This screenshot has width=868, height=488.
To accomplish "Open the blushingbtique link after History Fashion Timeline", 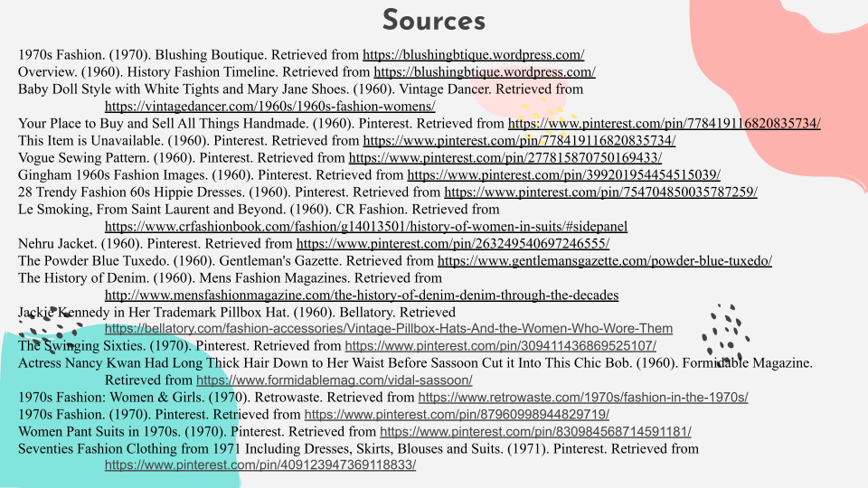I will pos(485,72).
